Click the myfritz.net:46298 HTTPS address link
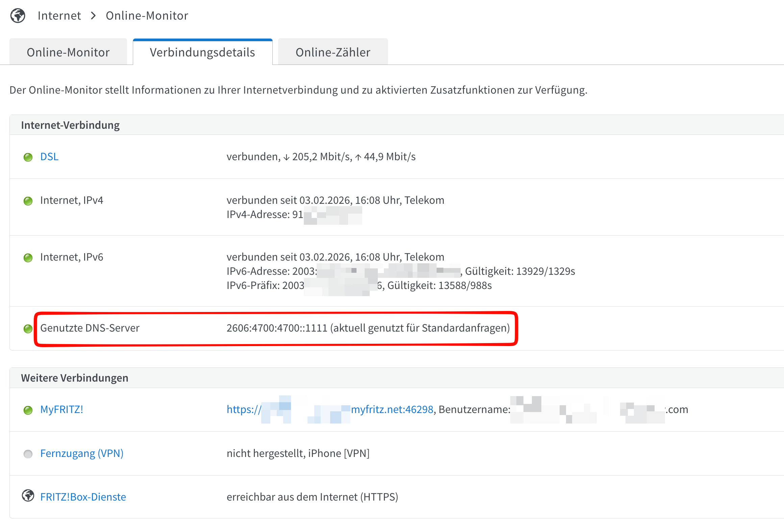This screenshot has height=532, width=784. [392, 409]
